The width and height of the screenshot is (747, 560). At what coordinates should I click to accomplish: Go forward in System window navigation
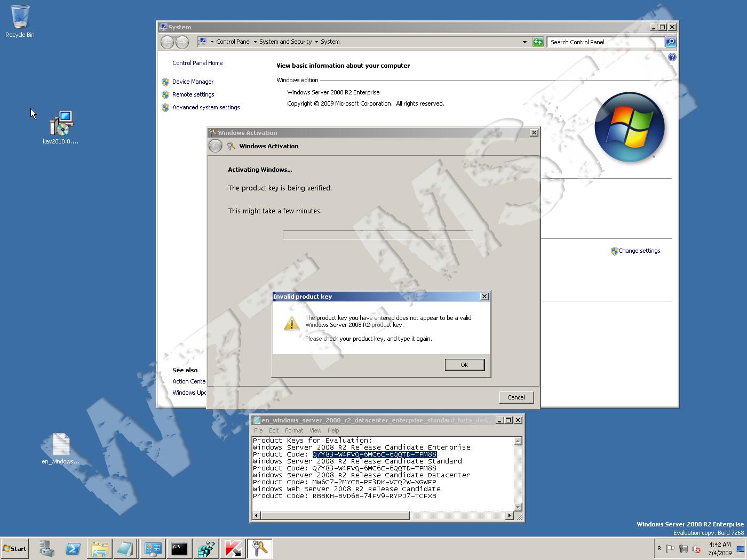(182, 42)
